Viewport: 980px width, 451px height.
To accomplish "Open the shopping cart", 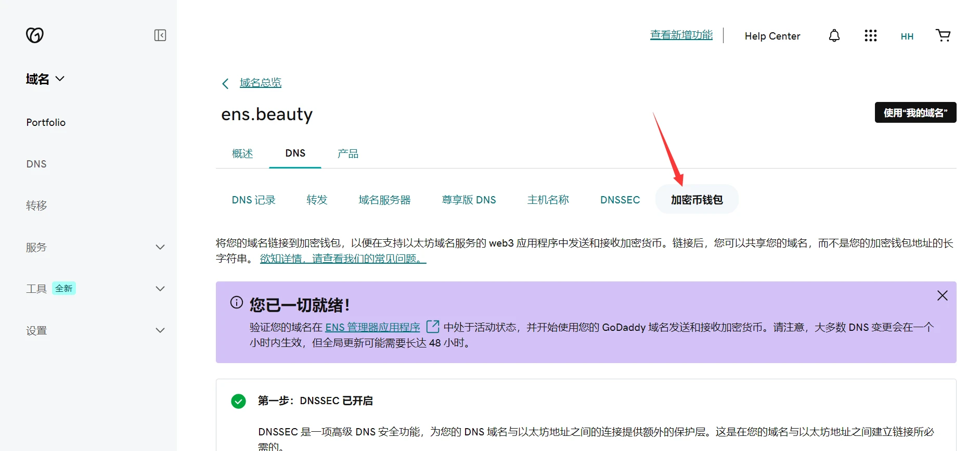I will click(x=943, y=35).
